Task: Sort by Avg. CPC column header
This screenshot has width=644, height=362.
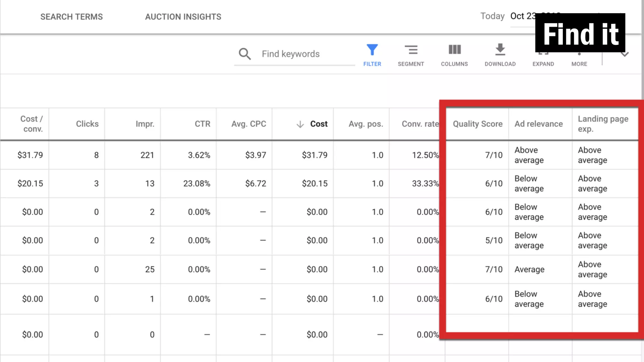Action: (248, 124)
